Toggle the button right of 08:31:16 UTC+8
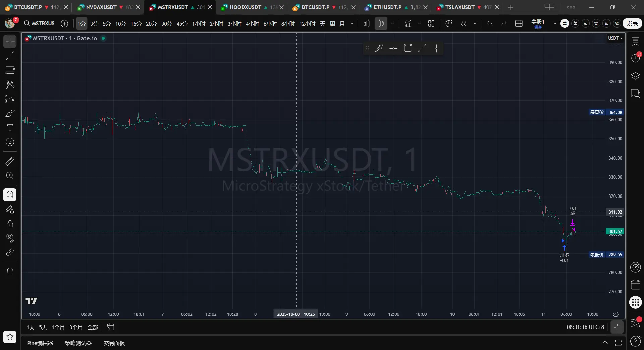 pyautogui.click(x=617, y=327)
